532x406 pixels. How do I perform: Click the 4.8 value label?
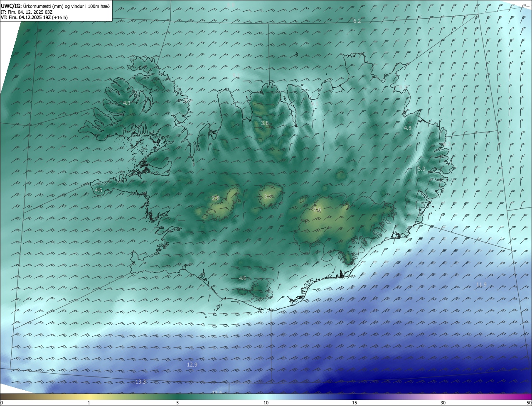coord(408,128)
